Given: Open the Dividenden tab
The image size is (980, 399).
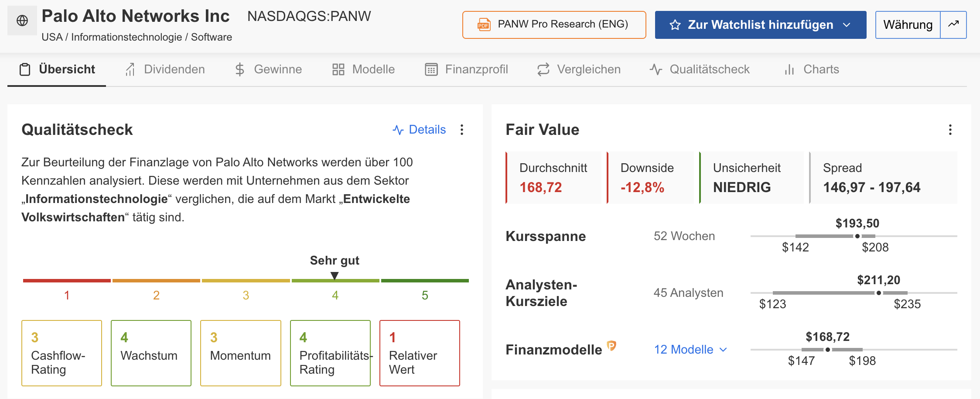Looking at the screenshot, I should tap(165, 69).
